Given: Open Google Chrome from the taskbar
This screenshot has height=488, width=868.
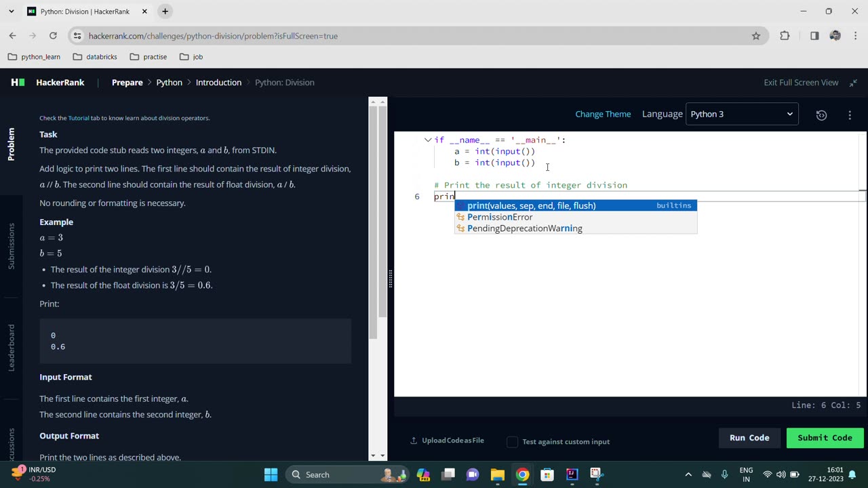Looking at the screenshot, I should point(522,474).
